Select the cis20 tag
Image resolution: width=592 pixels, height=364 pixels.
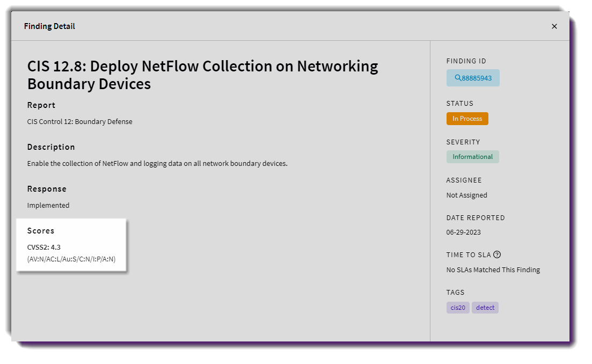point(458,308)
